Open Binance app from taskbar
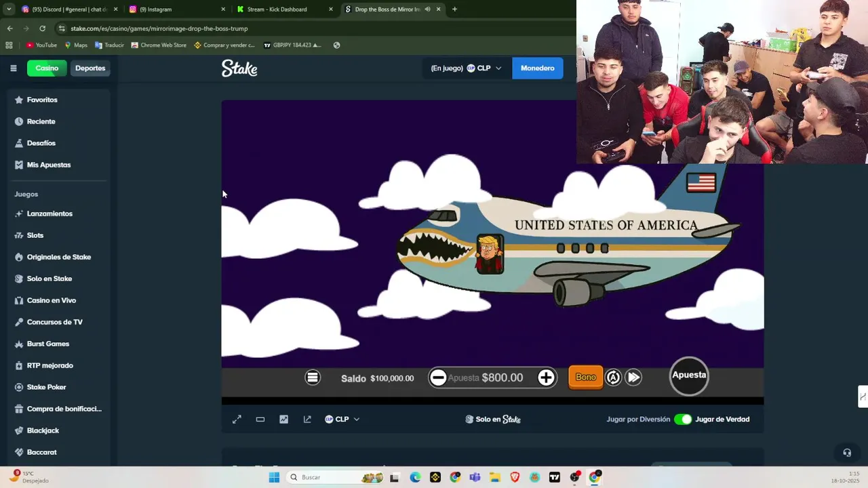The width and height of the screenshot is (868, 488). pyautogui.click(x=435, y=477)
